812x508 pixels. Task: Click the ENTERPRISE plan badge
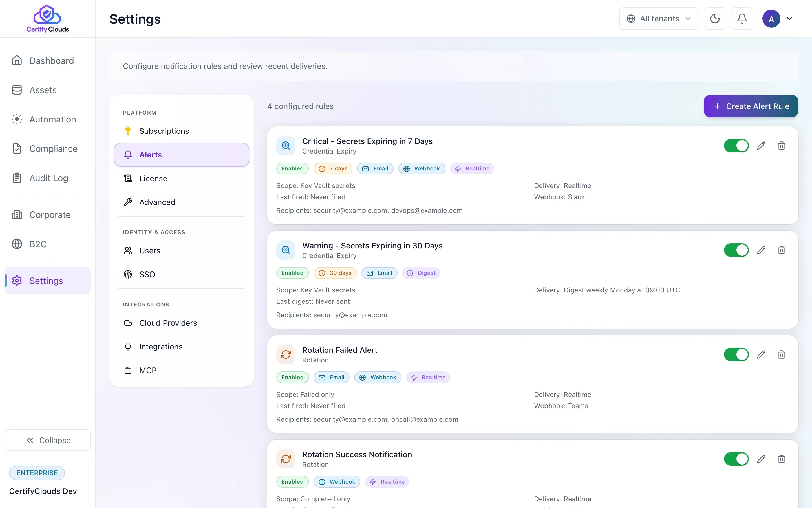37,473
